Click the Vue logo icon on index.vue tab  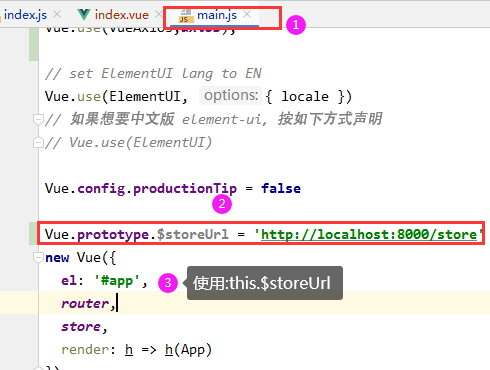[x=83, y=15]
